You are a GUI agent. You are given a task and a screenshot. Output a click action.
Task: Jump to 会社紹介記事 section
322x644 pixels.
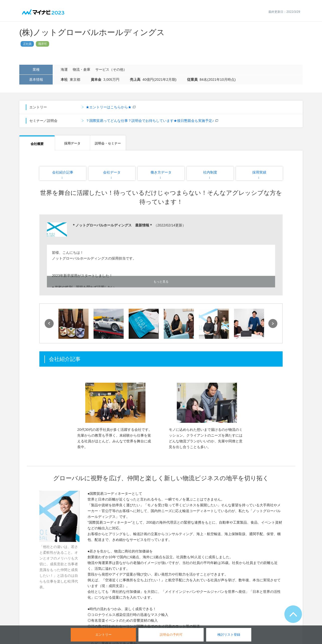point(63,173)
